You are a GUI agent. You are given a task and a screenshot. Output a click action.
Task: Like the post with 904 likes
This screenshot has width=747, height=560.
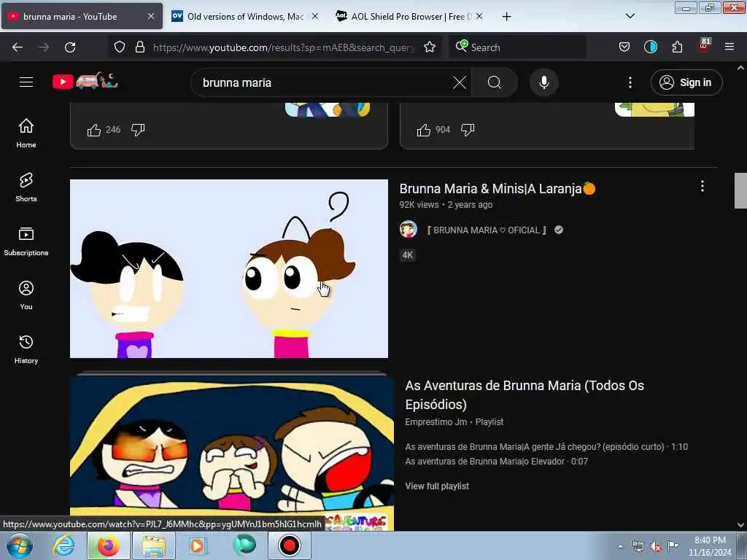pos(424,130)
